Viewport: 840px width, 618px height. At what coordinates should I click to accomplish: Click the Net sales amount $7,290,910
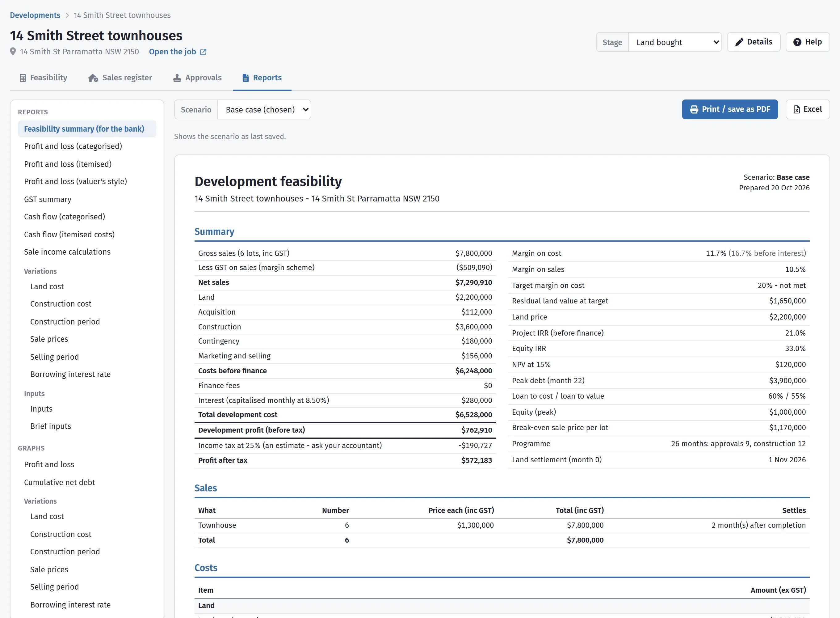474,283
